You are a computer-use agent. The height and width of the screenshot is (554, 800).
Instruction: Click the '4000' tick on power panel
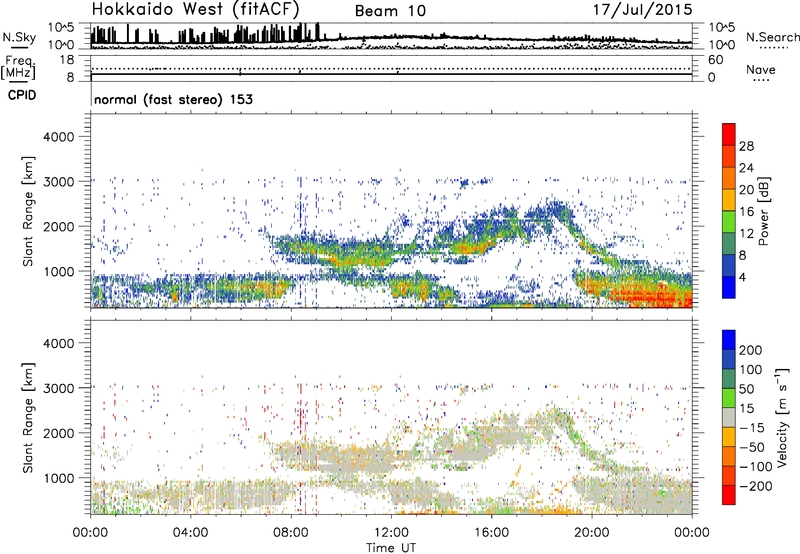click(x=59, y=137)
